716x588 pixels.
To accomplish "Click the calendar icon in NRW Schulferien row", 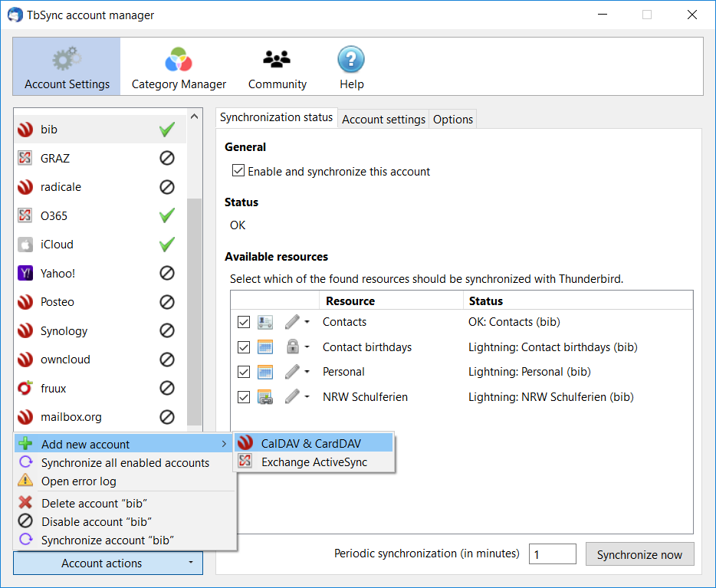I will pyautogui.click(x=265, y=397).
